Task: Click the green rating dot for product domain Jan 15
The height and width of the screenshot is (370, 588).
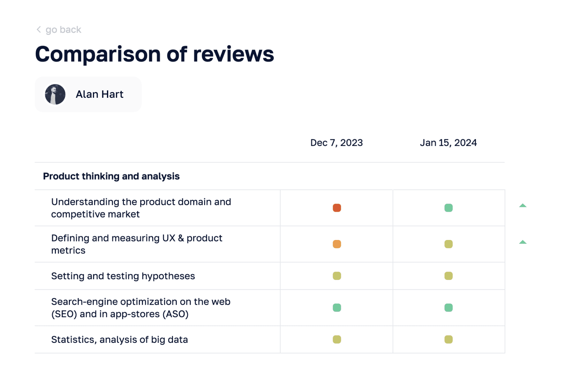Action: pyautogui.click(x=449, y=208)
